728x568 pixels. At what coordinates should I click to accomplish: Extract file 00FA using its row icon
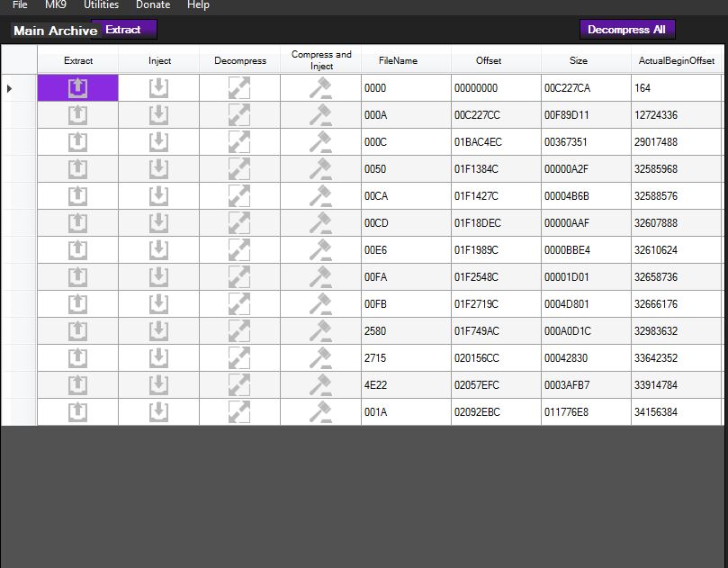point(77,277)
